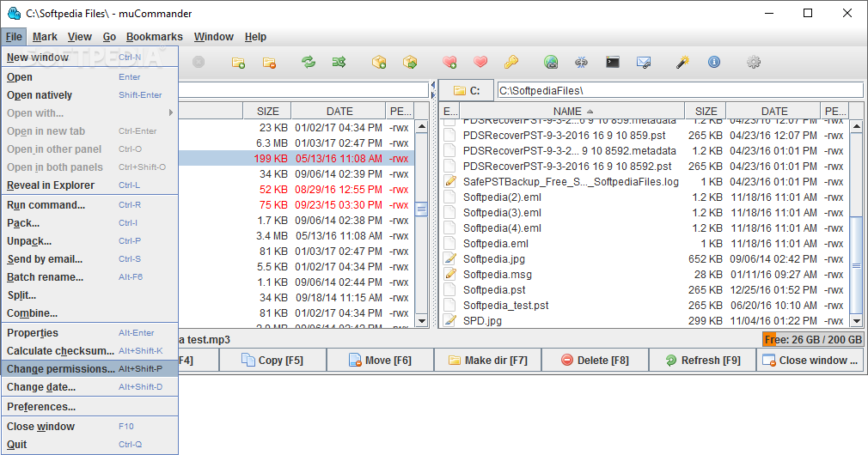Open the Help menu
Image resolution: width=868 pixels, height=455 pixels.
coord(255,37)
